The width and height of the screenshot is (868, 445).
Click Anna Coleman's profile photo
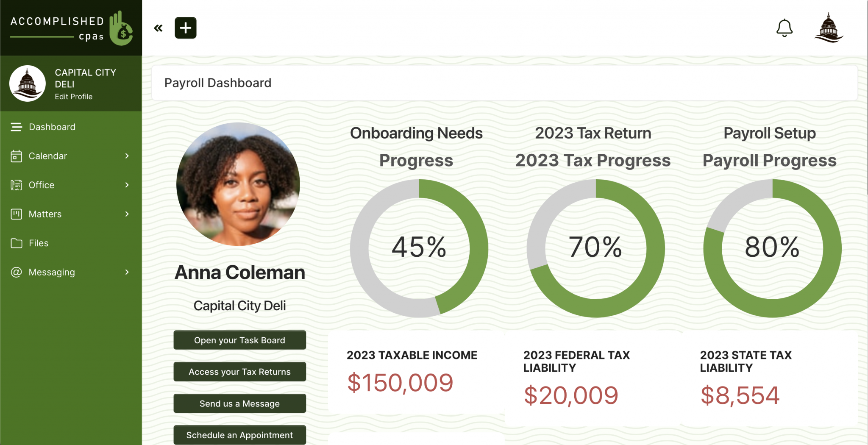[x=238, y=184]
